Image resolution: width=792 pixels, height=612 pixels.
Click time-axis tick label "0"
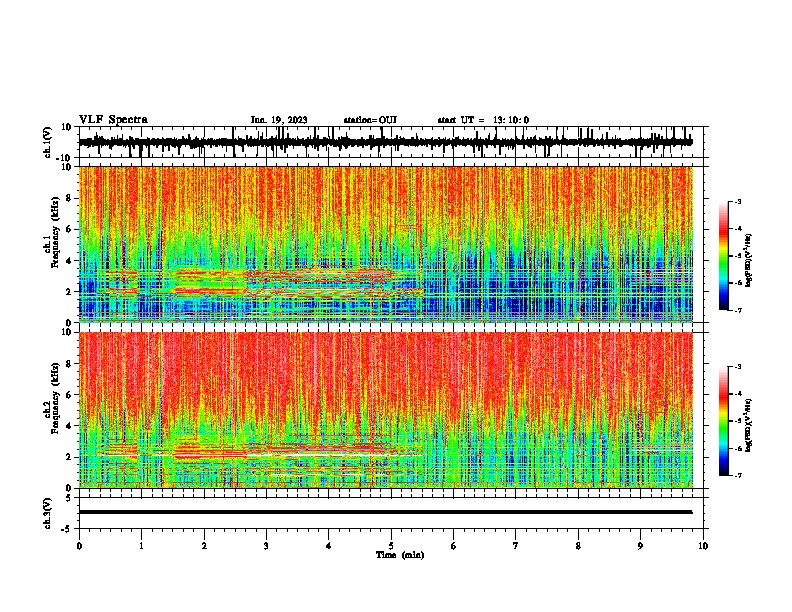(79, 546)
